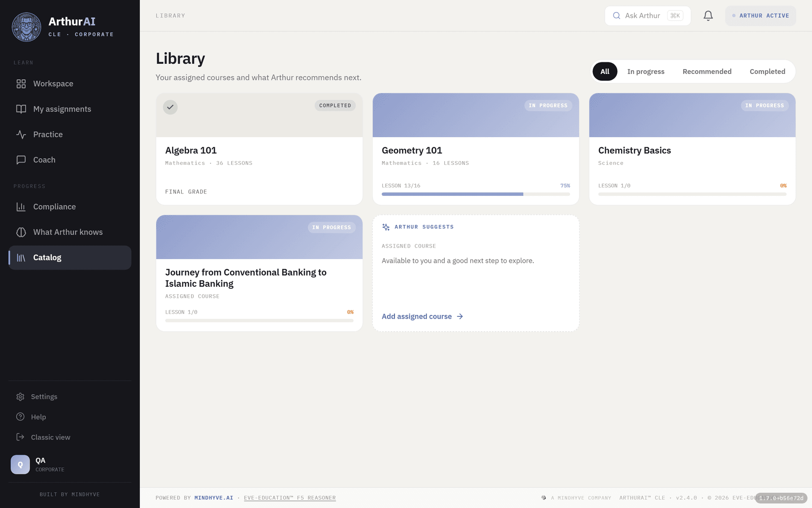Click the Arthur Suggests sparkle icon
Screen dimensions: 812x508
click(x=386, y=227)
